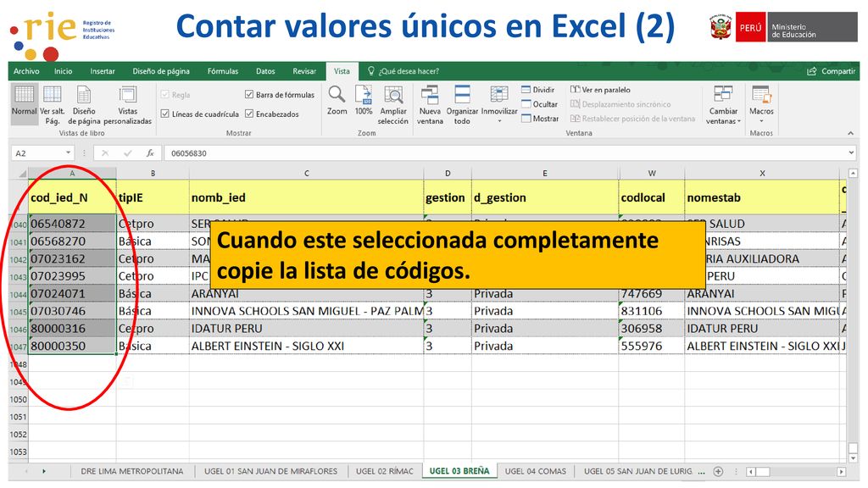
Task: Open Inmovilizar dropdown arrow
Action: (x=499, y=121)
